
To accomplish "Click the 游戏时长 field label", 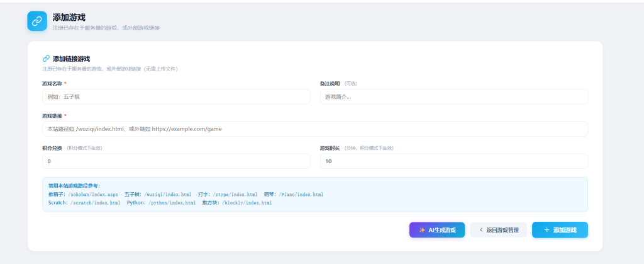I will tap(330, 148).
